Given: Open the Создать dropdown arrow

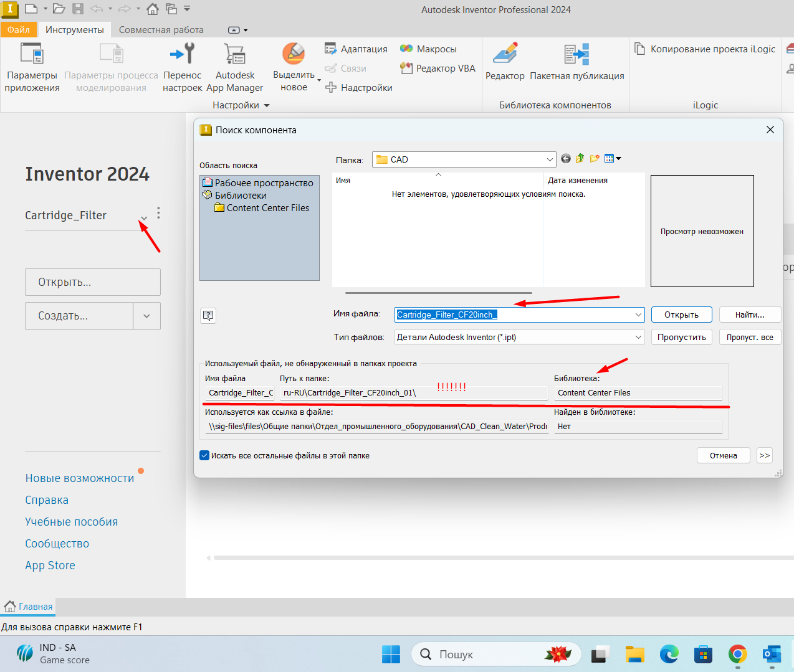Looking at the screenshot, I should pos(146,316).
